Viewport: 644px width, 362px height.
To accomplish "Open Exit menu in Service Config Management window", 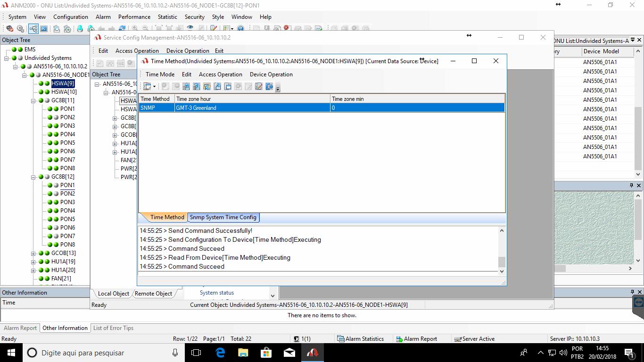I will [219, 51].
